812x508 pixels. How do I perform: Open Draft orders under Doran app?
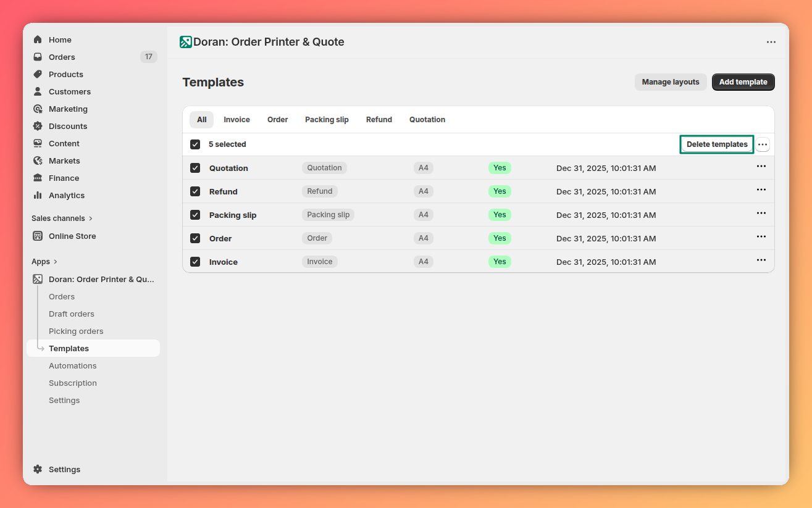pos(72,314)
